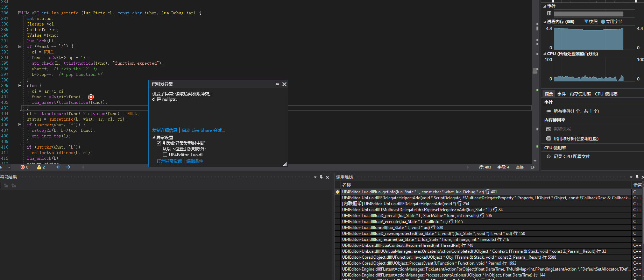Click the breakpoint error marker on line 401
Image resolution: width=644 pixels, height=280 pixels.
point(91,97)
